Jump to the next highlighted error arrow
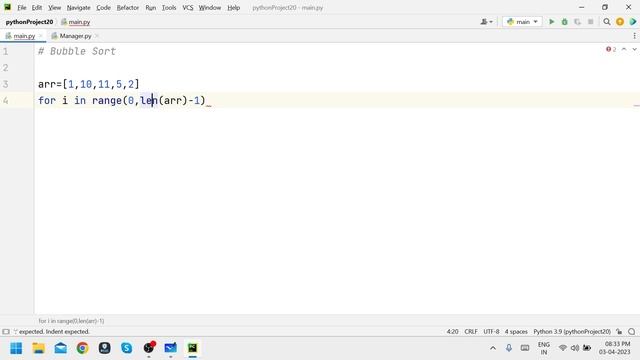Image resolution: width=640 pixels, height=360 pixels. [x=634, y=49]
